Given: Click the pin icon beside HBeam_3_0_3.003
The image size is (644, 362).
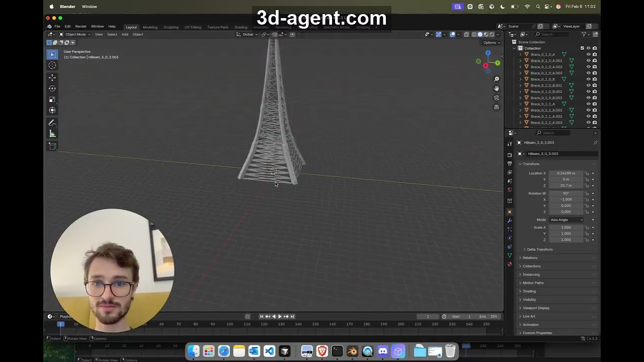Looking at the screenshot, I should [595, 143].
